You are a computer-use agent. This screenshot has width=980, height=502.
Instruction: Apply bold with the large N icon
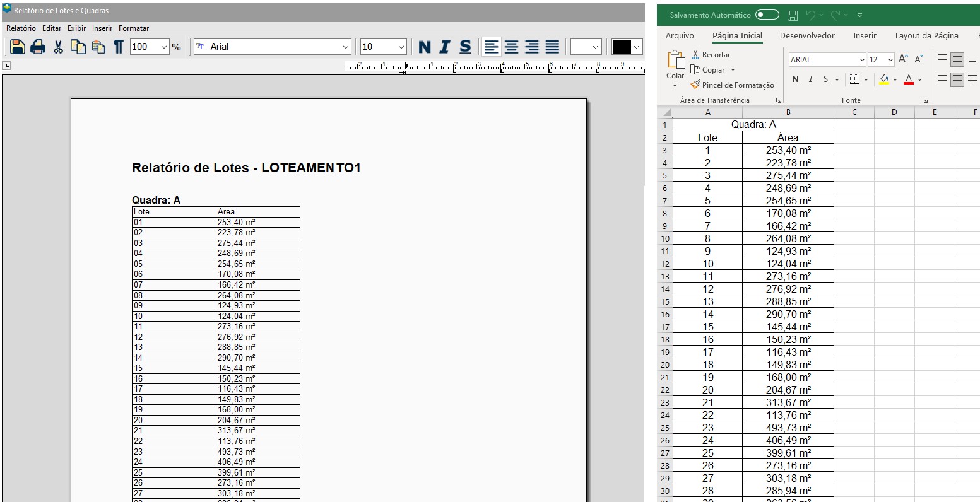pyautogui.click(x=425, y=47)
